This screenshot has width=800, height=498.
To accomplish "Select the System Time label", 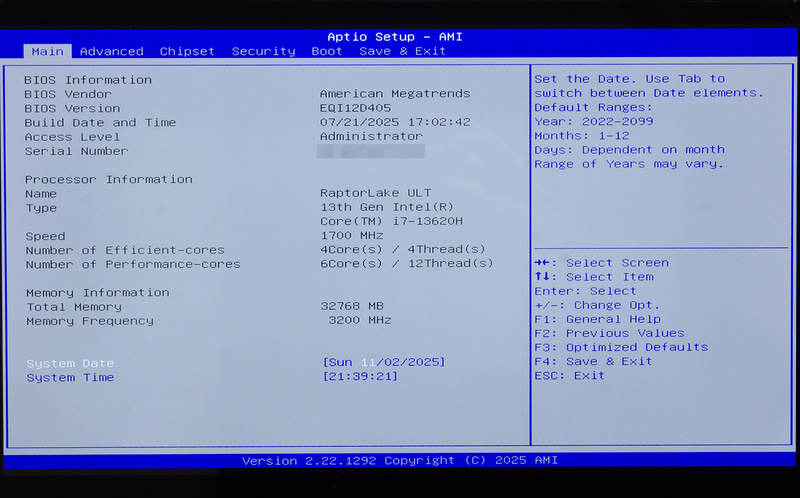I will pyautogui.click(x=70, y=378).
